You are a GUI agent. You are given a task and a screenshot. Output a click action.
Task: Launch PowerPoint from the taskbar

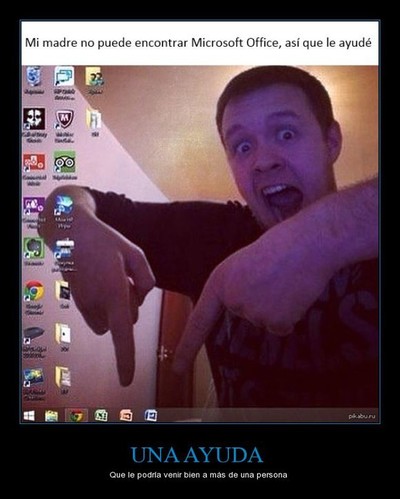(x=126, y=416)
